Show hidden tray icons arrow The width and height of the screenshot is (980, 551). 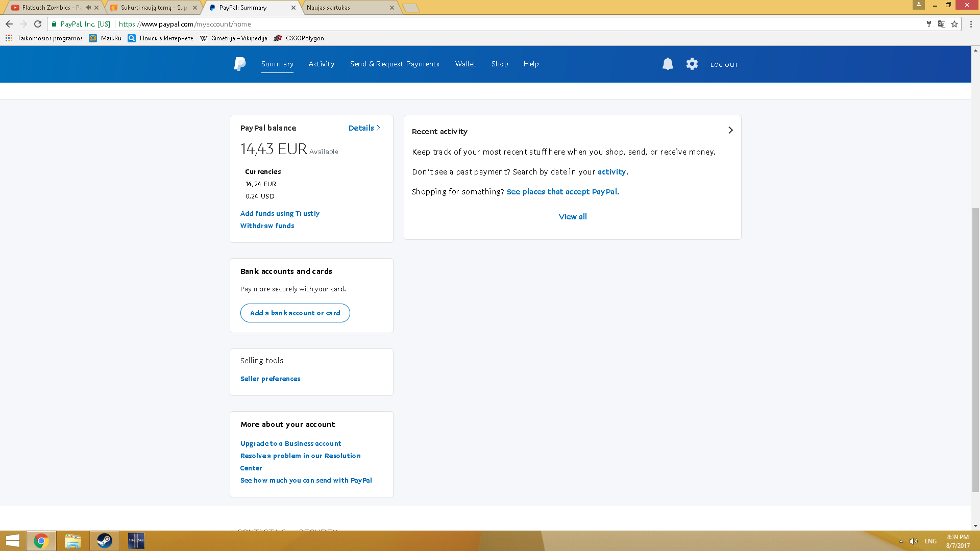tap(901, 541)
